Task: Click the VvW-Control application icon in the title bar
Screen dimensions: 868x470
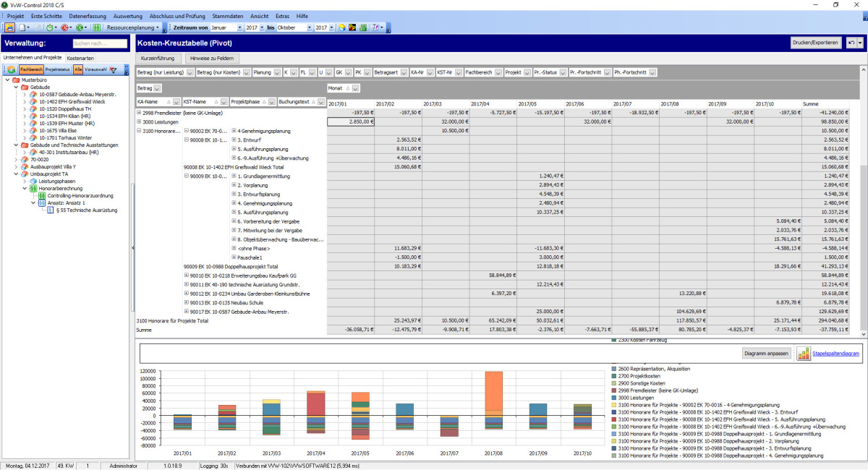Action: (x=6, y=5)
